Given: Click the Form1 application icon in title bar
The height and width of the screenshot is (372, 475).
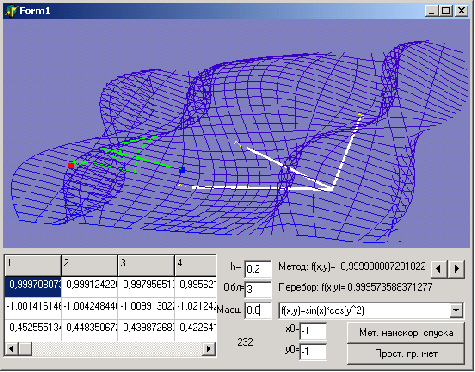Looking at the screenshot, I should tap(11, 11).
